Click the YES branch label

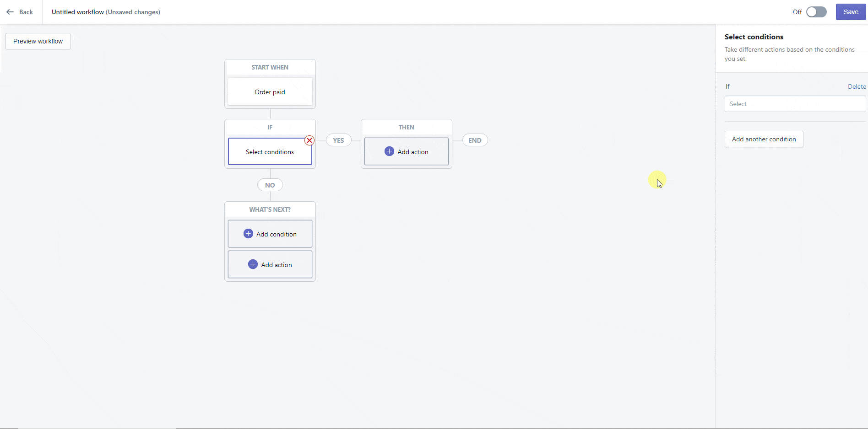pos(338,140)
